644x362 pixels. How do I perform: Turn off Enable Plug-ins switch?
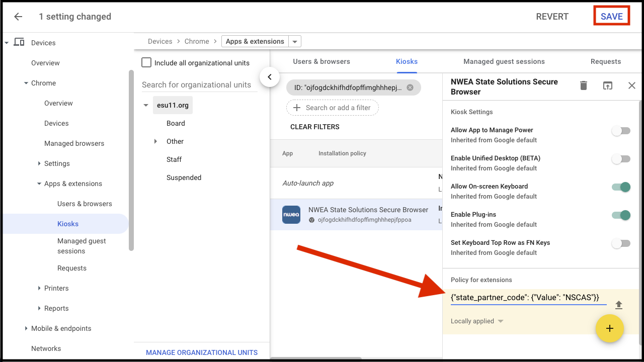click(621, 215)
